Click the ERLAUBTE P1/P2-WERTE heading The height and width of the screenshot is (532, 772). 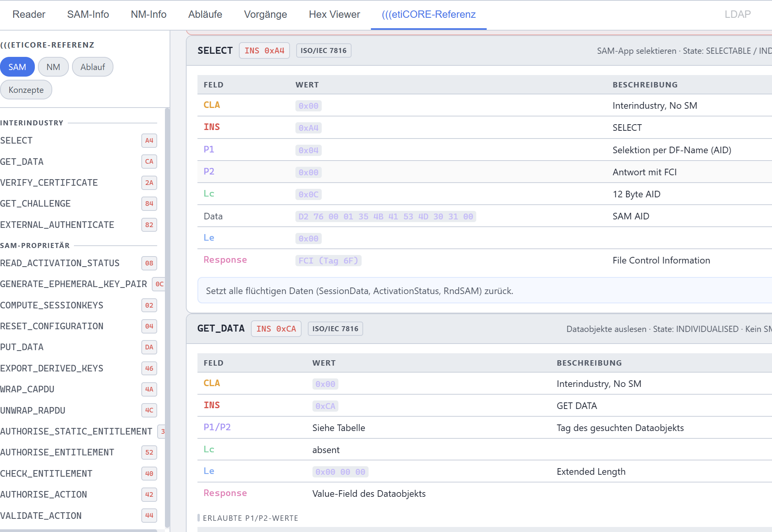point(250,518)
